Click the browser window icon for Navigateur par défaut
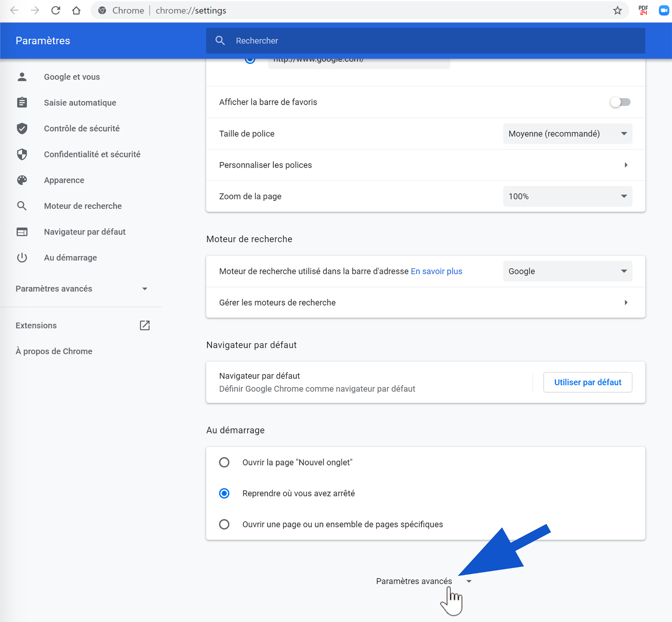 tap(22, 232)
